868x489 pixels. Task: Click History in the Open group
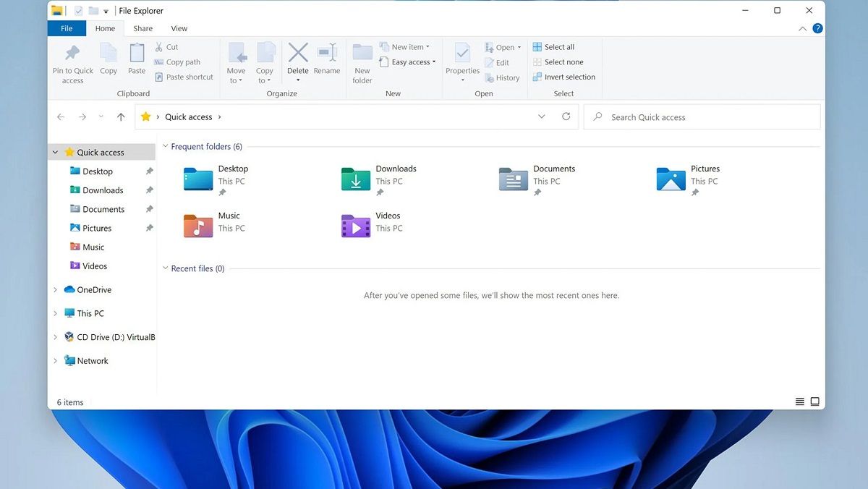pos(502,78)
